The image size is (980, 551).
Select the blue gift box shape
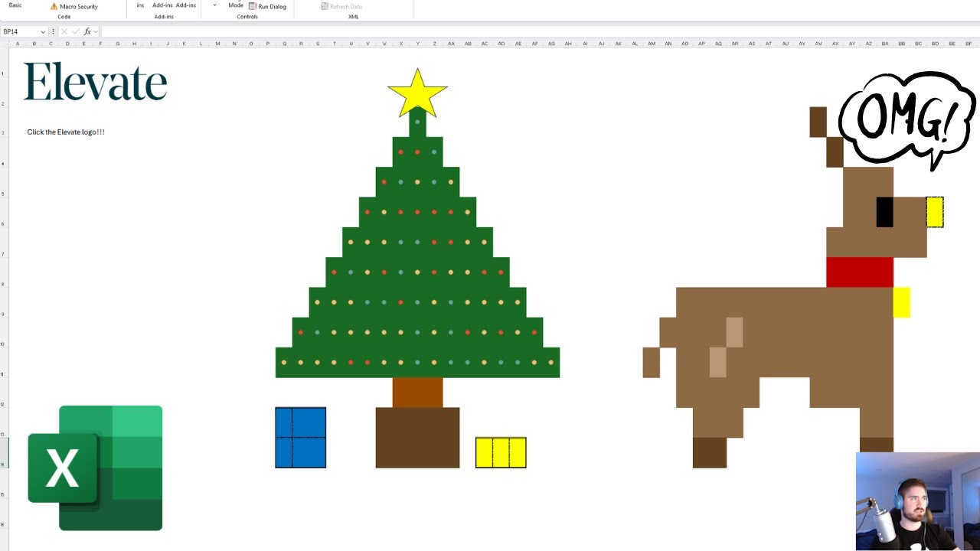[x=300, y=437]
